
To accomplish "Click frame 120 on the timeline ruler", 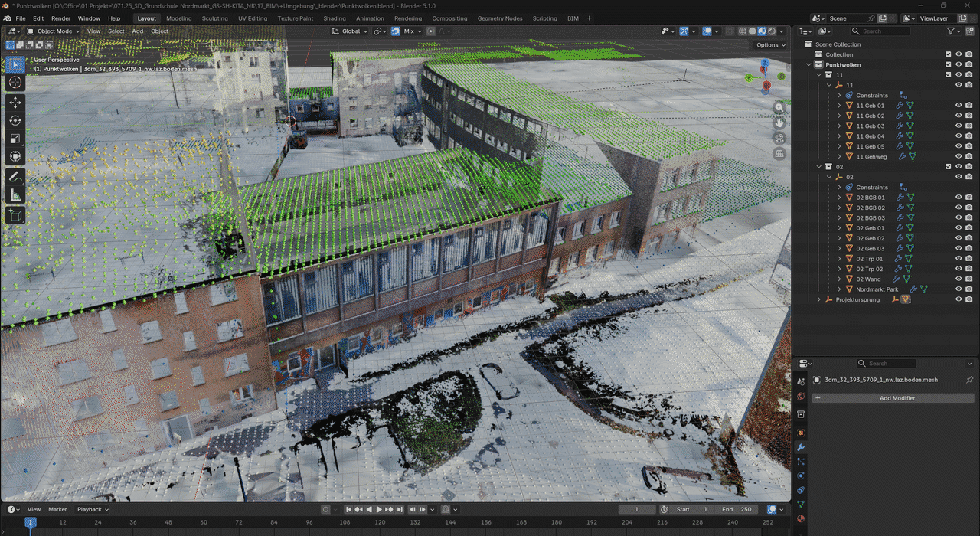I will pos(379,522).
